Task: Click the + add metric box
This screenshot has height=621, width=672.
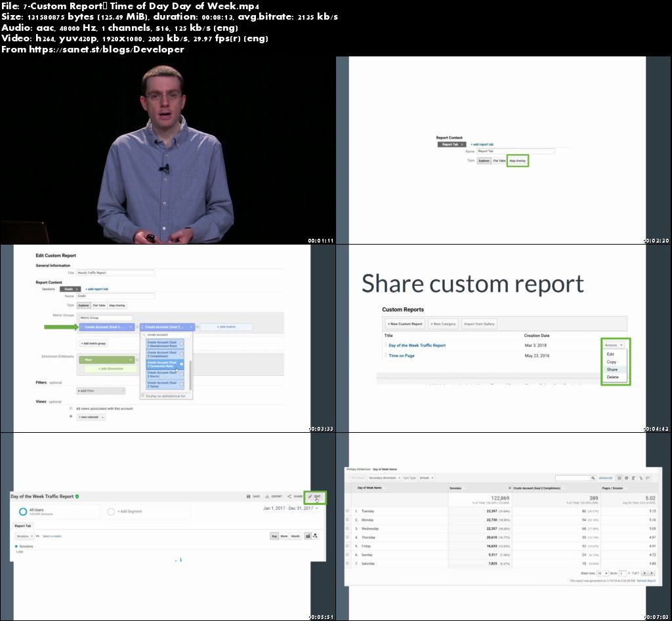Action: pyautogui.click(x=226, y=327)
